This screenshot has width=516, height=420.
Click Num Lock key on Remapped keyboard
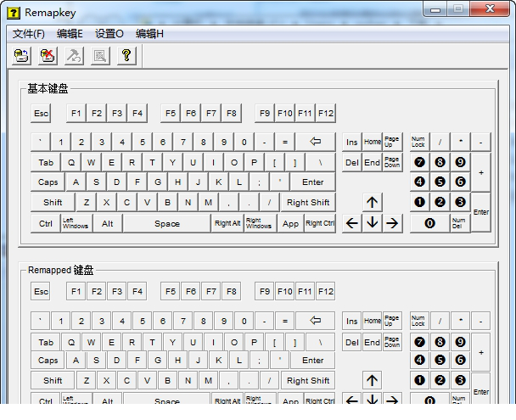pos(419,321)
